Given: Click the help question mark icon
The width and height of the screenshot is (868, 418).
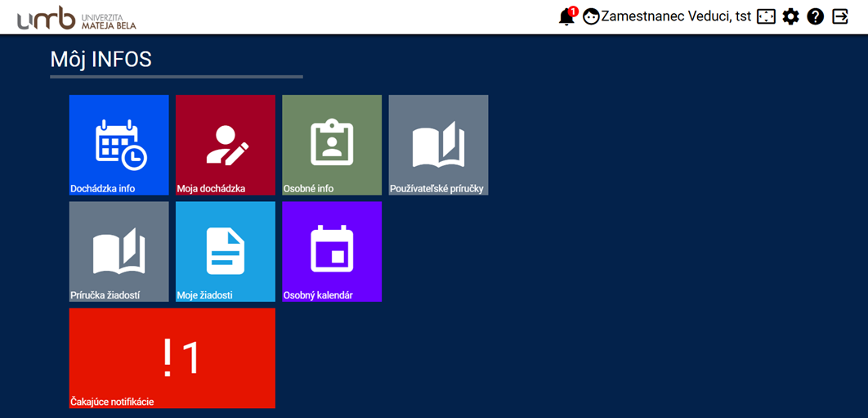Looking at the screenshot, I should (x=815, y=16).
